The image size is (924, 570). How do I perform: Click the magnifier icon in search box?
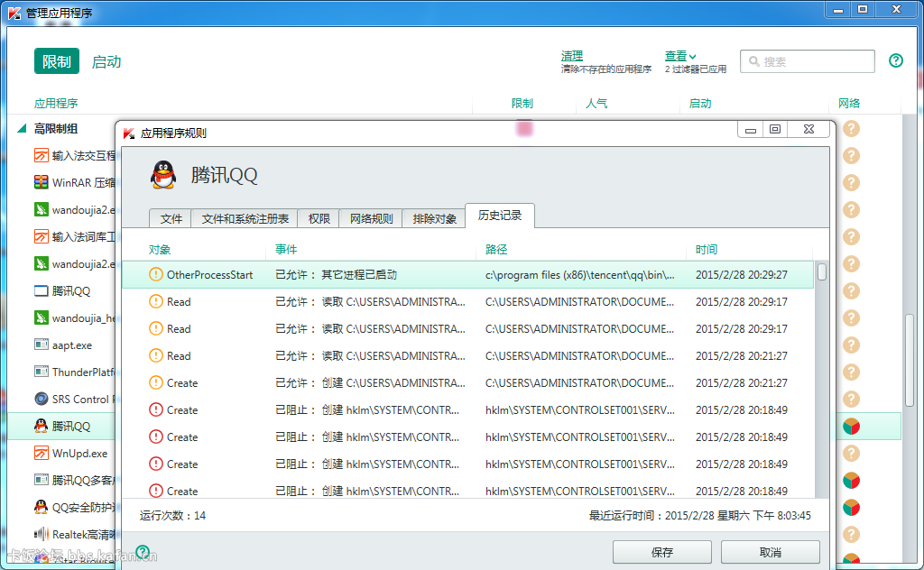click(x=753, y=61)
